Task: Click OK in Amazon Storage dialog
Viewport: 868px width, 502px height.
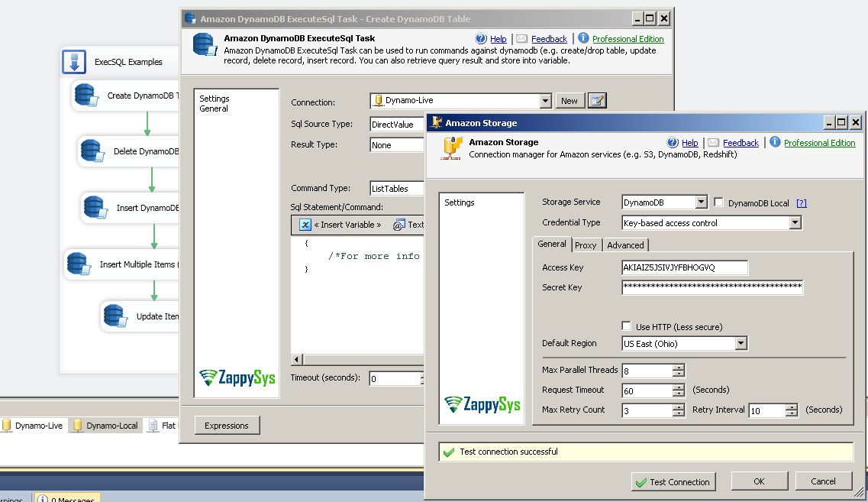Action: (759, 481)
